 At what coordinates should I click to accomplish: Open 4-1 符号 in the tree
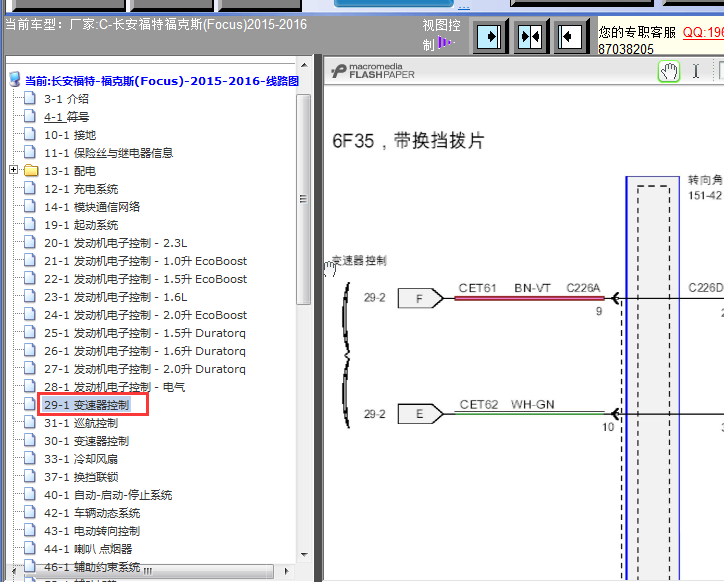tap(66, 117)
